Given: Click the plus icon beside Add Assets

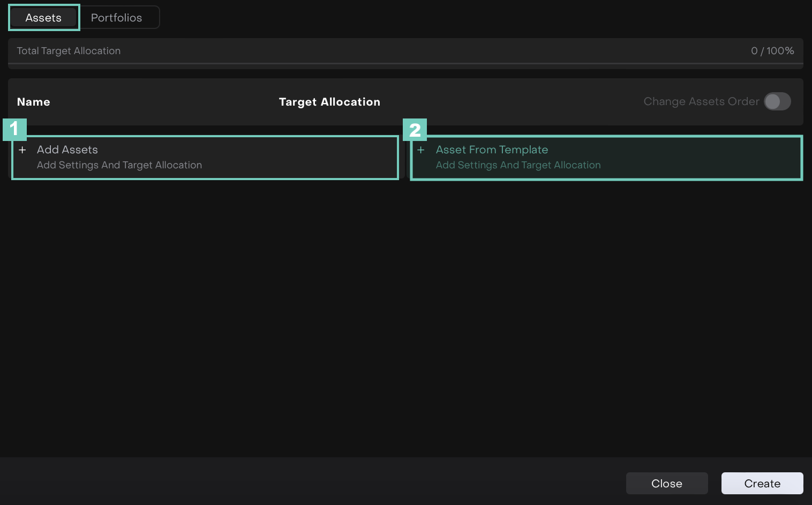Looking at the screenshot, I should [x=22, y=150].
